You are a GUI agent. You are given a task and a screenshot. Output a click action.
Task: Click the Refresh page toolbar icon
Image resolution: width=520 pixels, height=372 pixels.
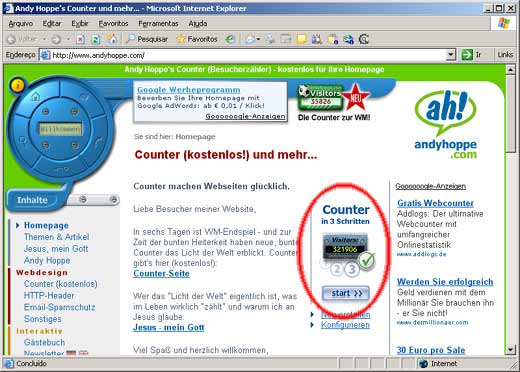tap(96, 39)
